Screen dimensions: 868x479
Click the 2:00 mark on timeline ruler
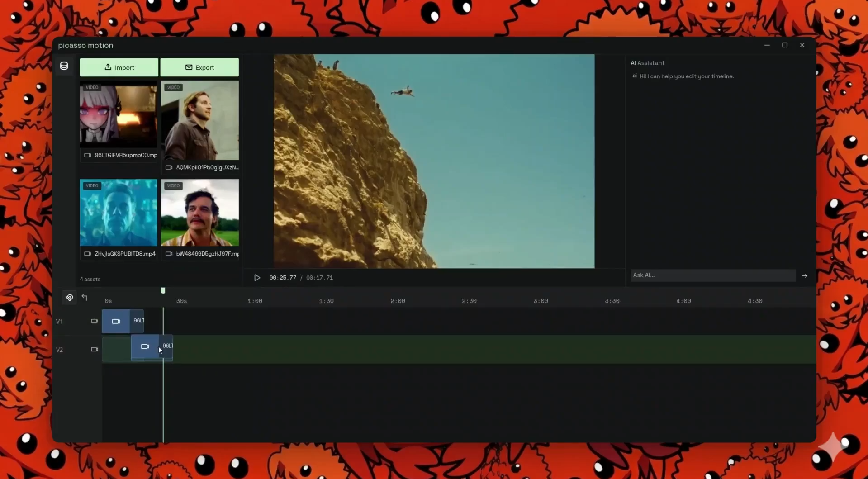(x=398, y=301)
